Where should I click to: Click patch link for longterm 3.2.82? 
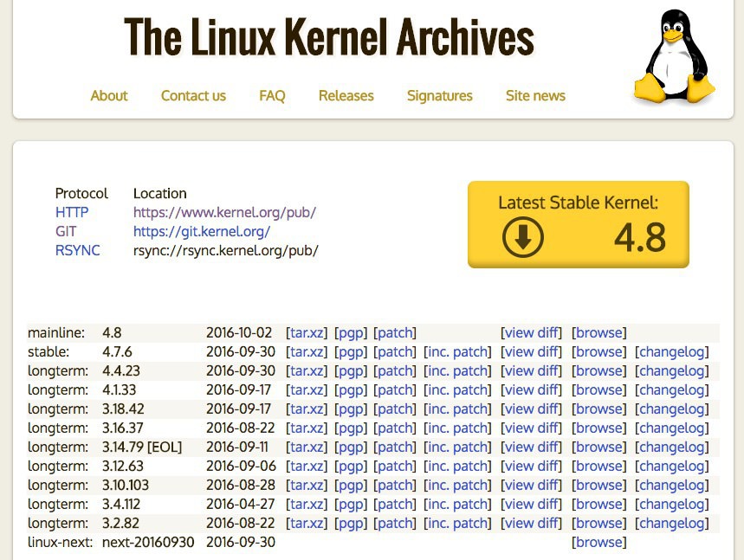point(395,523)
